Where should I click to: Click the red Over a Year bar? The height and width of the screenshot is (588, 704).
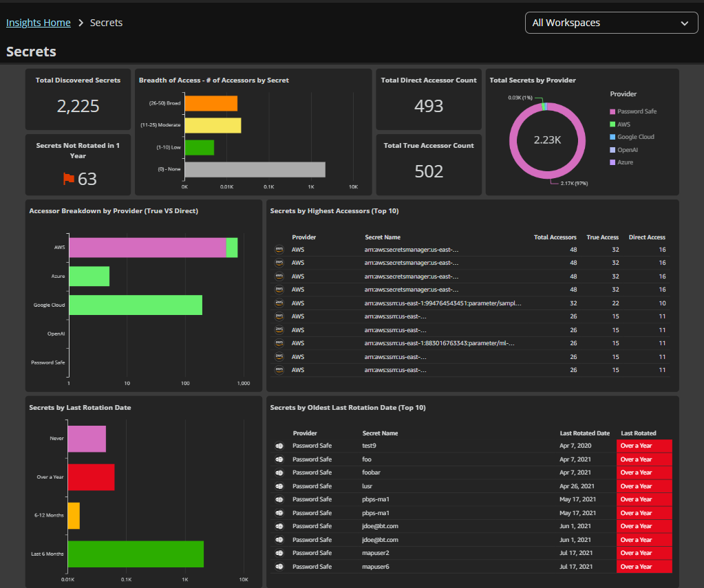tap(91, 477)
